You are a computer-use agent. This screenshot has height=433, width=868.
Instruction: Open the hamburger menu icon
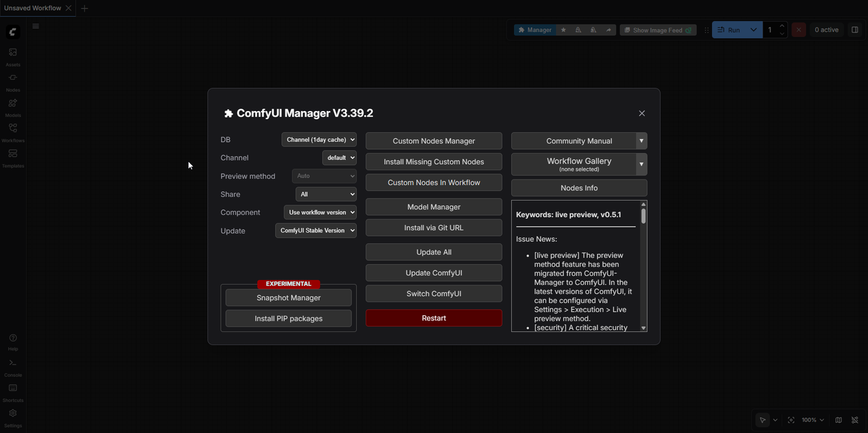pos(36,26)
